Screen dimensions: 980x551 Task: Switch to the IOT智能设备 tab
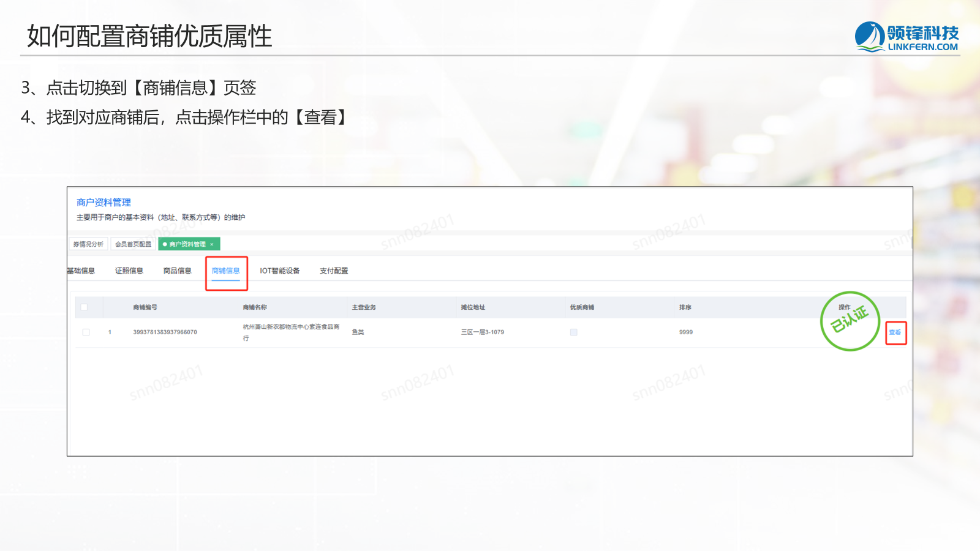(x=280, y=271)
